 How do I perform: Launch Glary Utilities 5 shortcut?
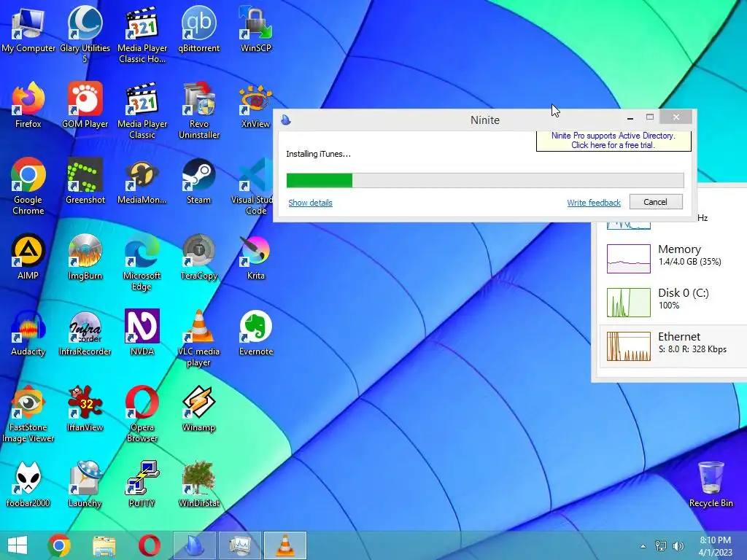point(85,34)
